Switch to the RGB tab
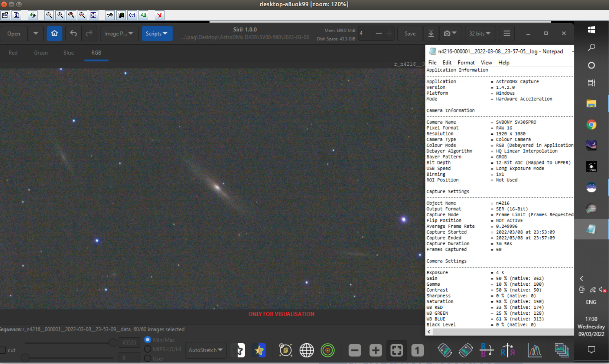 (x=96, y=53)
